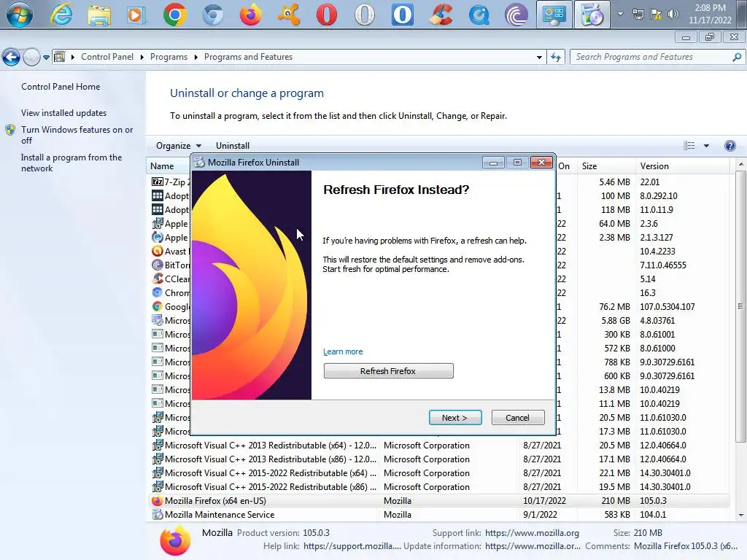Switch to Control Panel taskbar window
This screenshot has height=560, width=747.
[554, 15]
